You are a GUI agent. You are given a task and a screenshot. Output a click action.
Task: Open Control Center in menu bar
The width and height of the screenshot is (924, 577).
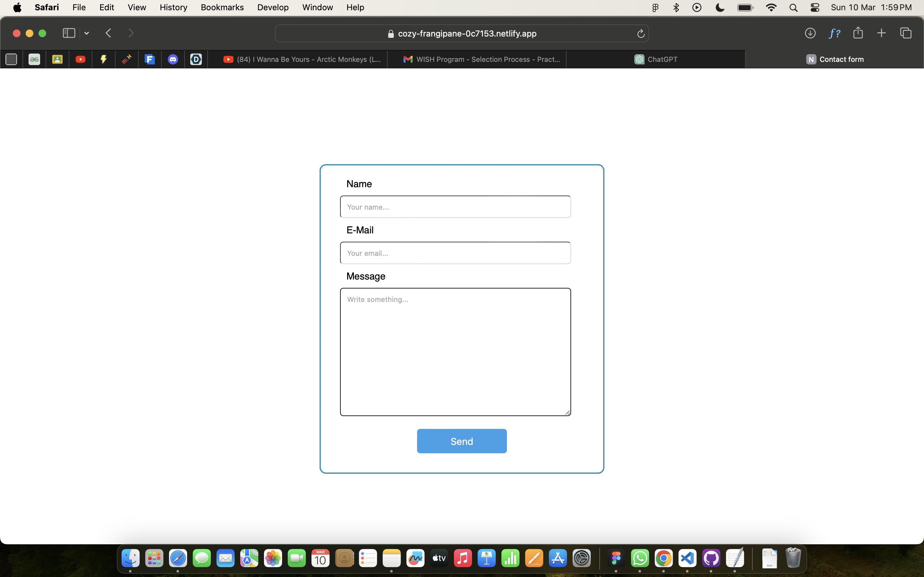(x=814, y=7)
